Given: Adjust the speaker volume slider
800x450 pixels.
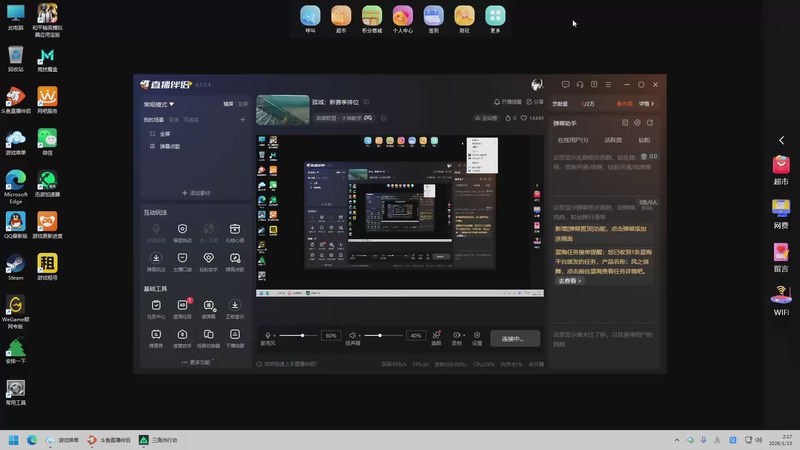Looking at the screenshot, I should pyautogui.click(x=384, y=335).
